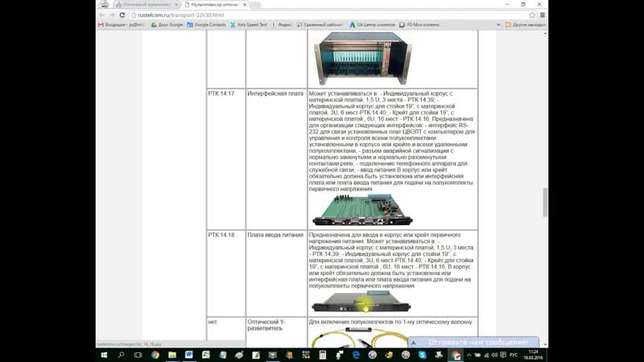Screen dimensions: 644x362
Task: Open the YD Мои клиенты bookmark
Action: (419, 25)
